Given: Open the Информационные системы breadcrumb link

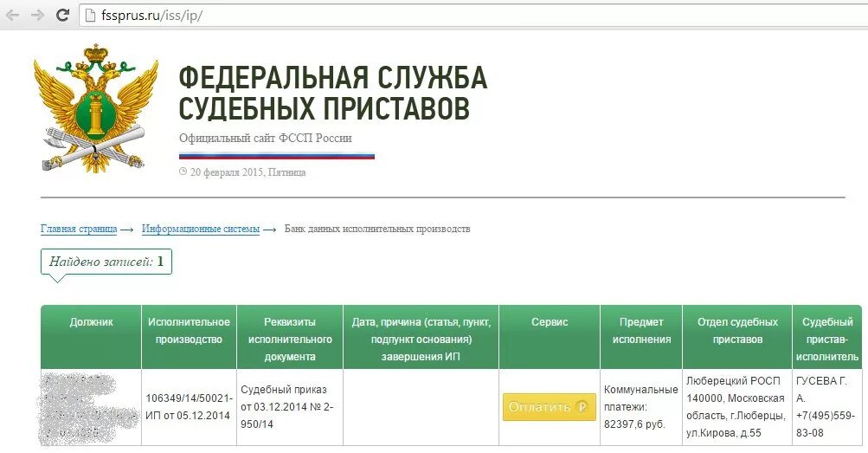Looking at the screenshot, I should click(201, 229).
